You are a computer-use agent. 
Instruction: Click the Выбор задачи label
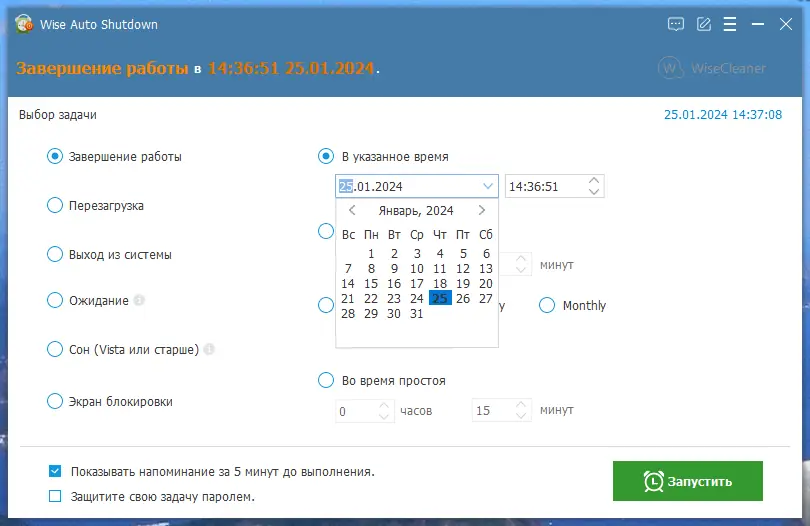coord(58,115)
